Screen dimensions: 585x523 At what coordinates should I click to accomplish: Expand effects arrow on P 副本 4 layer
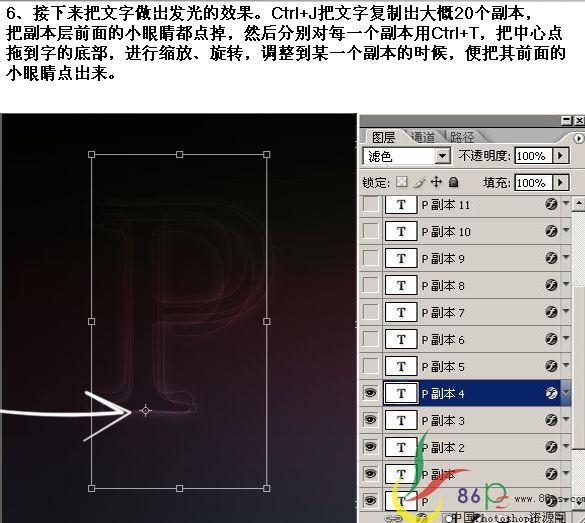click(x=566, y=392)
